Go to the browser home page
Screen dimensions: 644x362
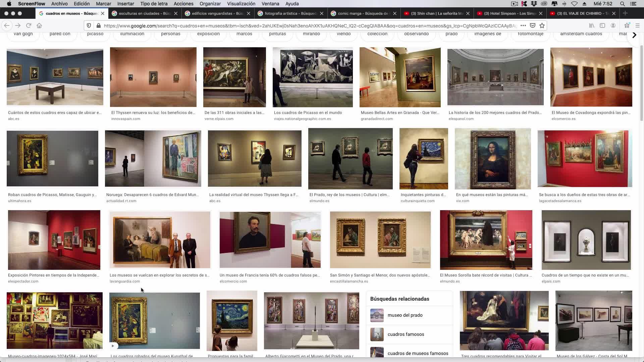[x=39, y=25]
